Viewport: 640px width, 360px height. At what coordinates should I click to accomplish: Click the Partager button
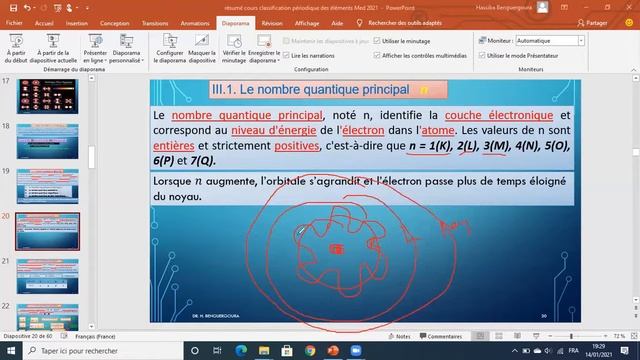(592, 23)
